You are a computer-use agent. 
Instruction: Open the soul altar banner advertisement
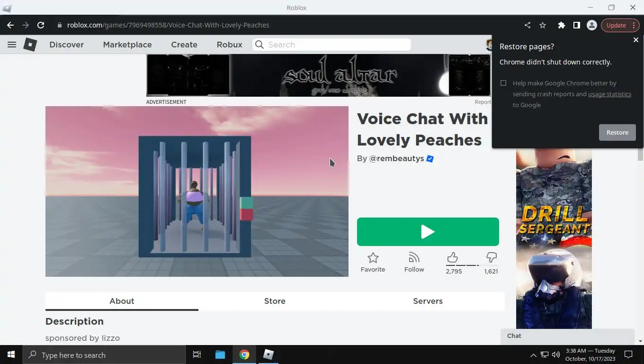[x=319, y=75]
